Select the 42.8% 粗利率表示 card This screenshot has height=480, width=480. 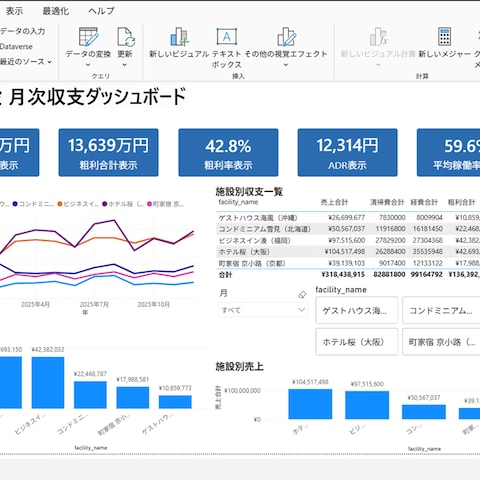(x=228, y=152)
